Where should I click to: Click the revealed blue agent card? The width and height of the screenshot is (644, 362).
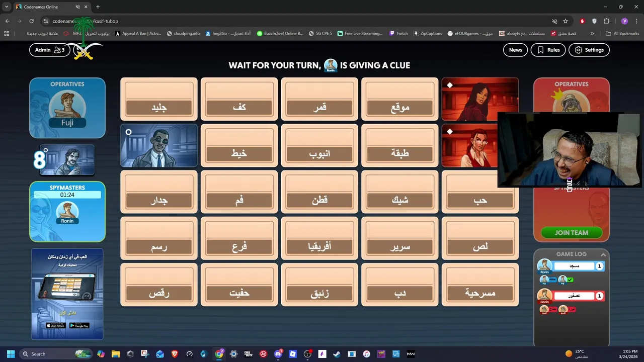point(159,146)
